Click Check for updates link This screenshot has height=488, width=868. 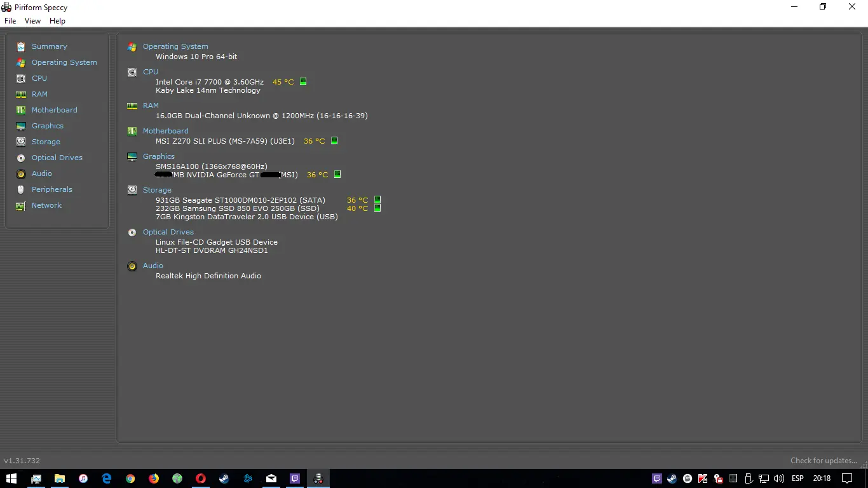pyautogui.click(x=824, y=461)
